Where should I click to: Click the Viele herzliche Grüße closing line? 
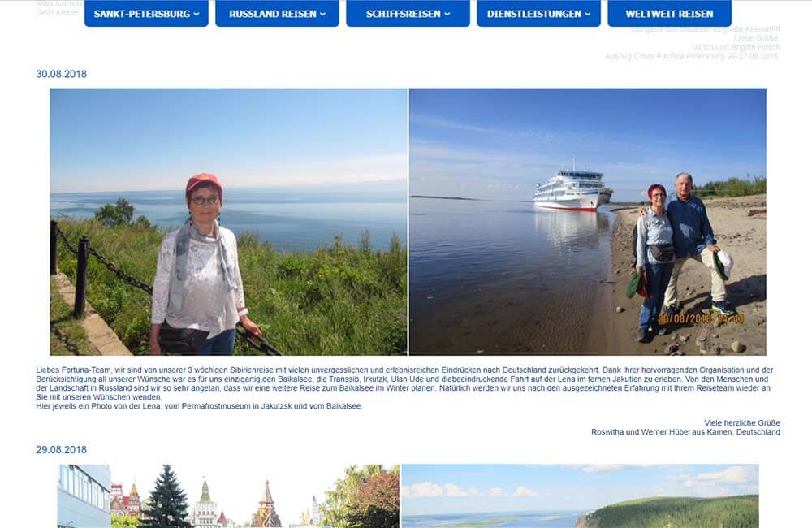pos(742,423)
